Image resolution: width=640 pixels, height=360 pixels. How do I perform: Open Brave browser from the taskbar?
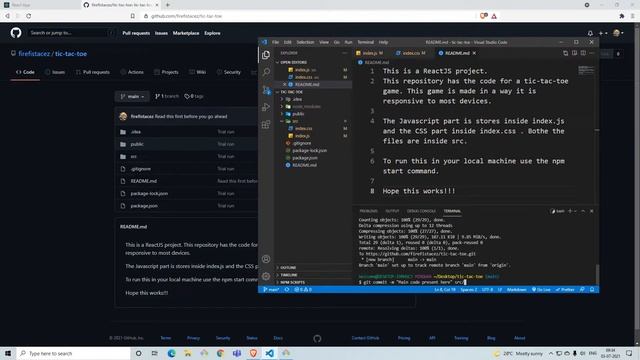point(253,353)
